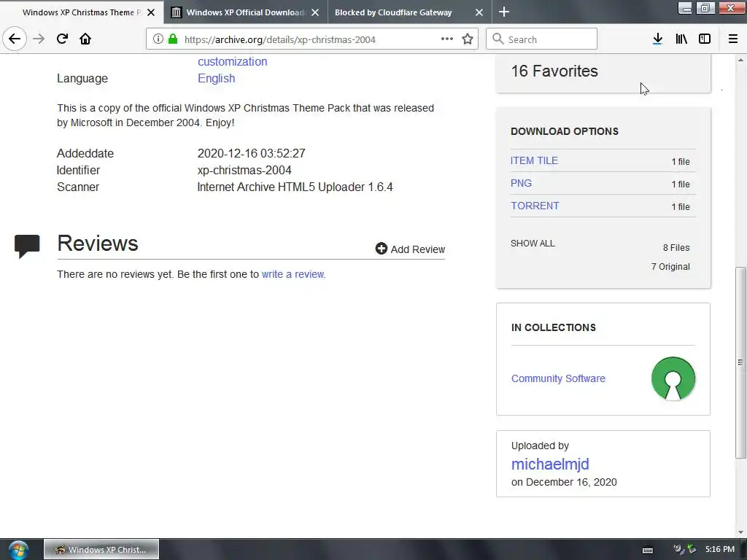The width and height of the screenshot is (747, 560).
Task: Click the flag tray icon beside the clock
Action: tap(692, 549)
